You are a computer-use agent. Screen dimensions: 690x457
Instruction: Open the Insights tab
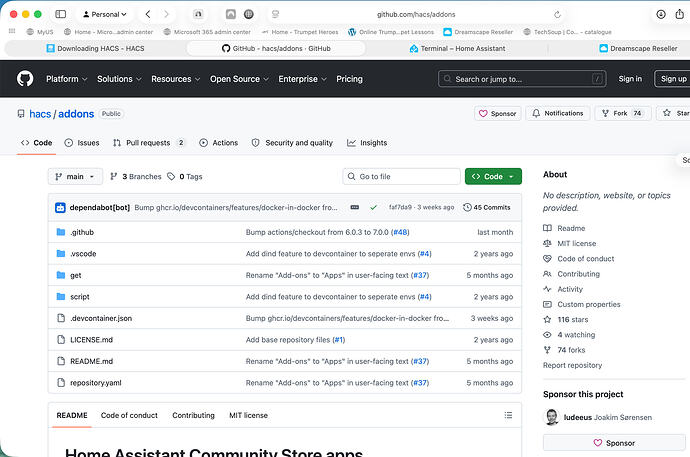pos(367,143)
